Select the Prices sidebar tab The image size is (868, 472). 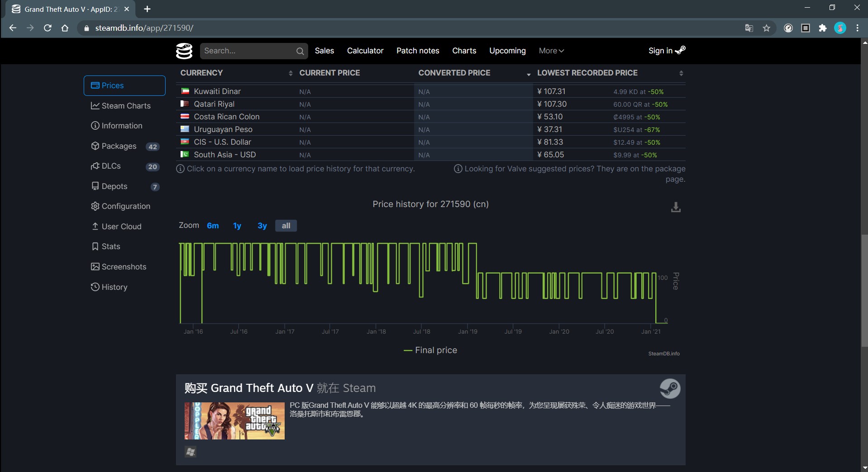point(124,85)
